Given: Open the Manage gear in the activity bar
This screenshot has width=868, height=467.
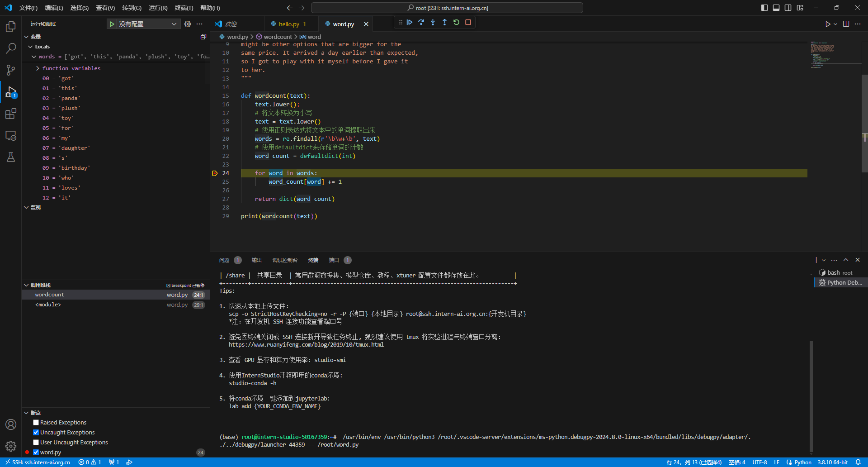Looking at the screenshot, I should coord(11,446).
